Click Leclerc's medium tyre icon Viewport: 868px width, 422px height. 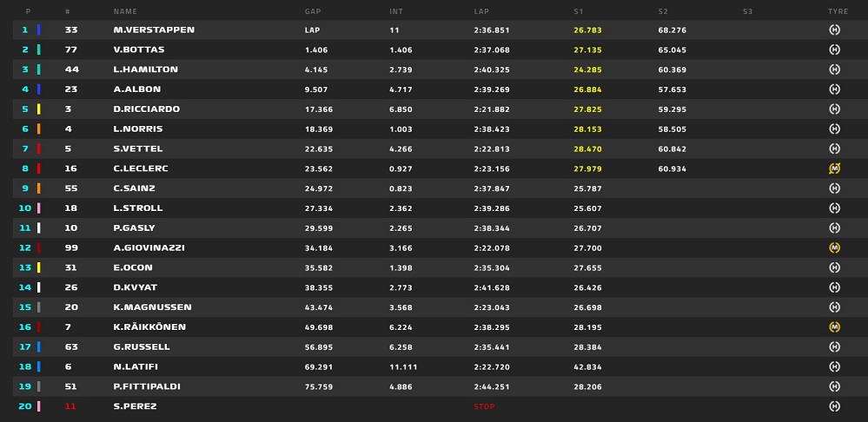point(835,168)
